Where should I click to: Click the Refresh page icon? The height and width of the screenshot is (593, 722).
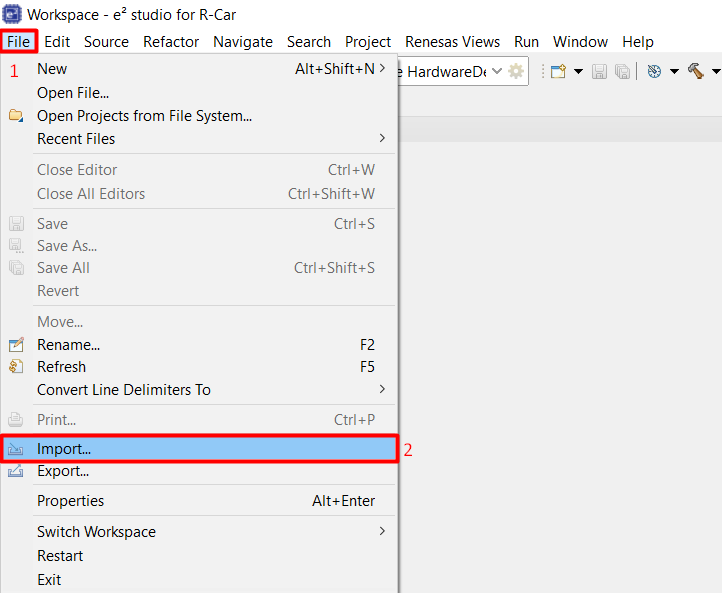[x=16, y=366]
